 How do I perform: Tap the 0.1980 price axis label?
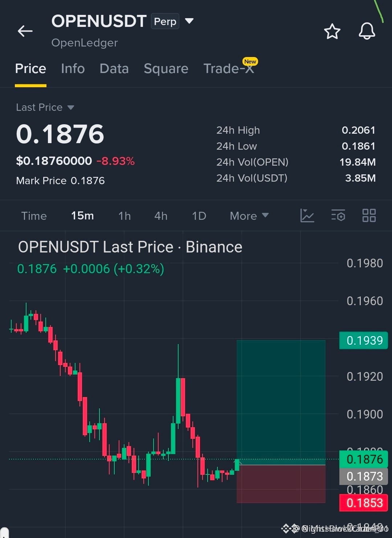[x=364, y=263]
